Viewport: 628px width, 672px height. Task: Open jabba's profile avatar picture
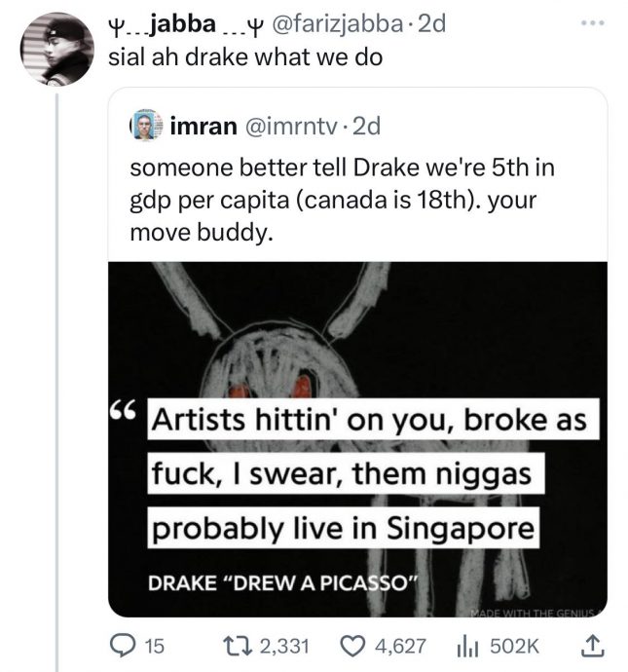56,49
